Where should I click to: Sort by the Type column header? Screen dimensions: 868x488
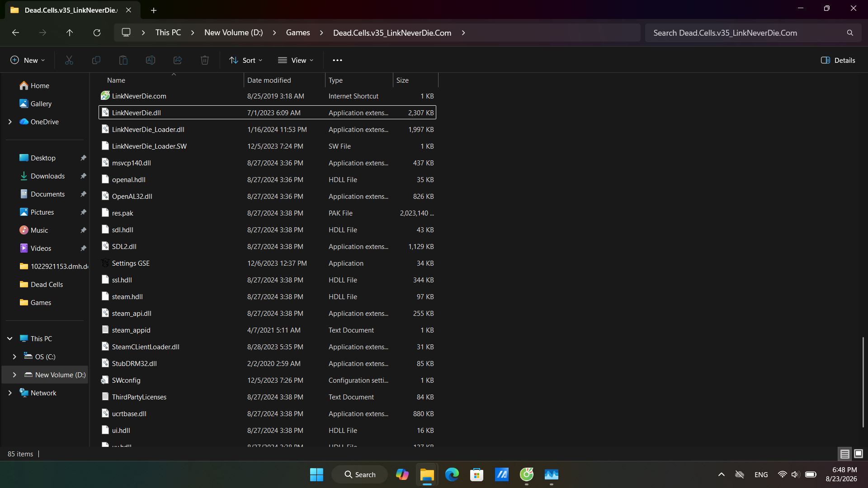coord(359,80)
